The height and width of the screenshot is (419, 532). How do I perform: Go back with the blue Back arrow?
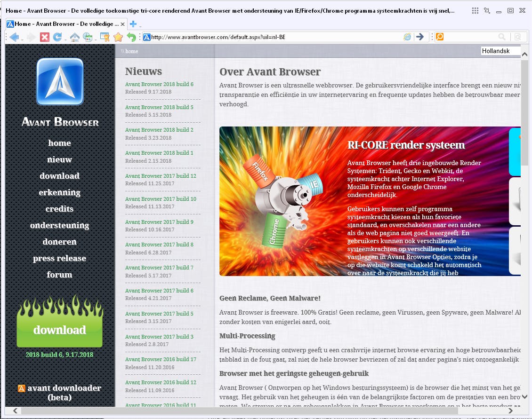(x=14, y=37)
